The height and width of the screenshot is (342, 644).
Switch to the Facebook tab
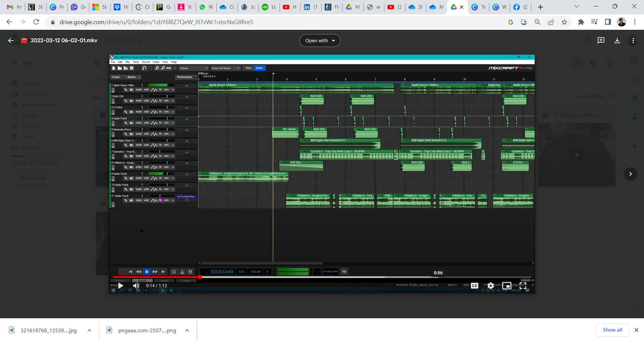(521, 7)
